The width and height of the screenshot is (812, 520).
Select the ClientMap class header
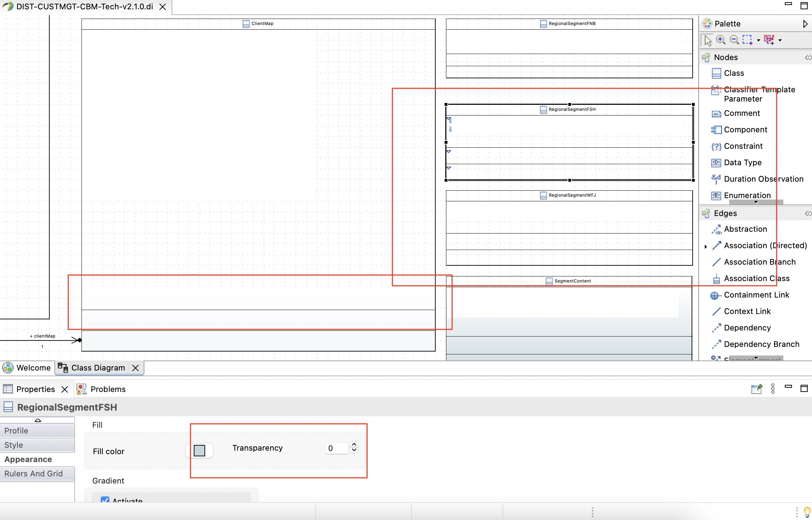coord(258,24)
